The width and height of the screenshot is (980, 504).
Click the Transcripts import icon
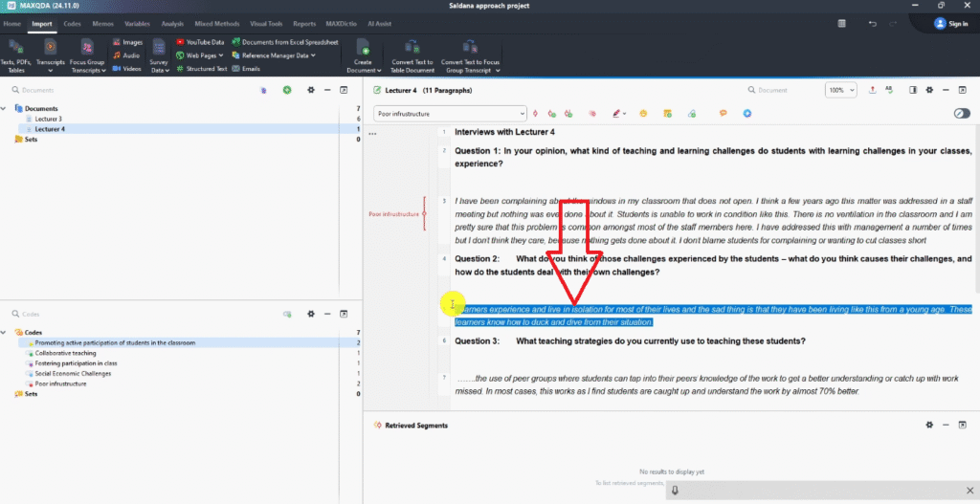pyautogui.click(x=50, y=47)
